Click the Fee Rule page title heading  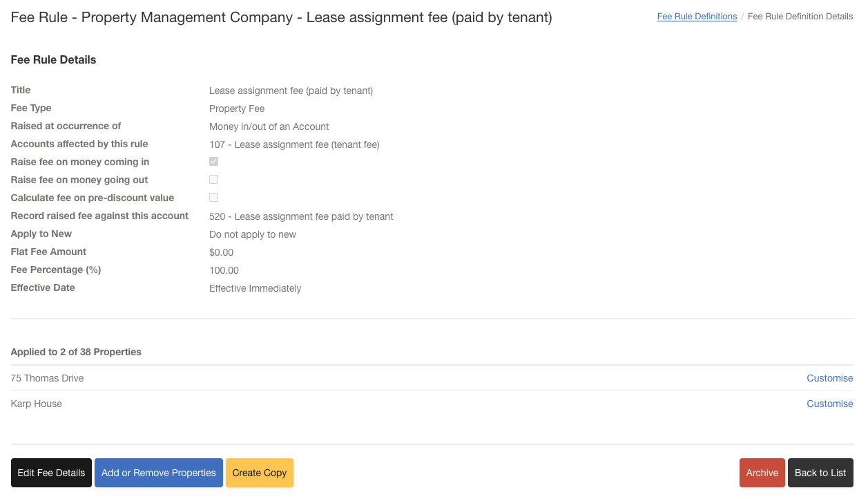[x=281, y=18]
